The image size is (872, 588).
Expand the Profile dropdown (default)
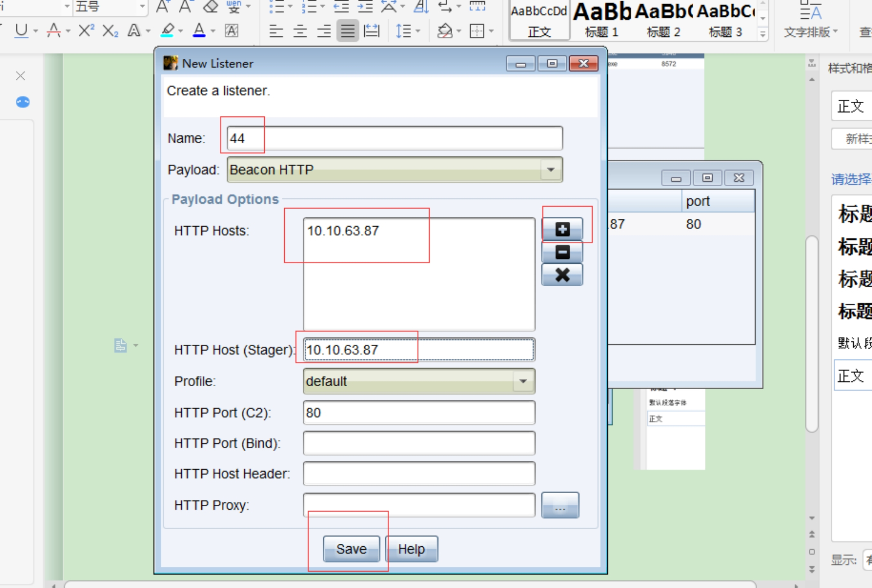(x=523, y=381)
